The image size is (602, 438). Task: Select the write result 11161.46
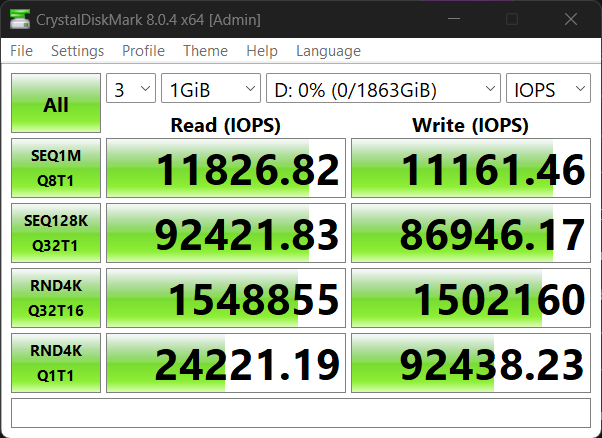point(471,168)
